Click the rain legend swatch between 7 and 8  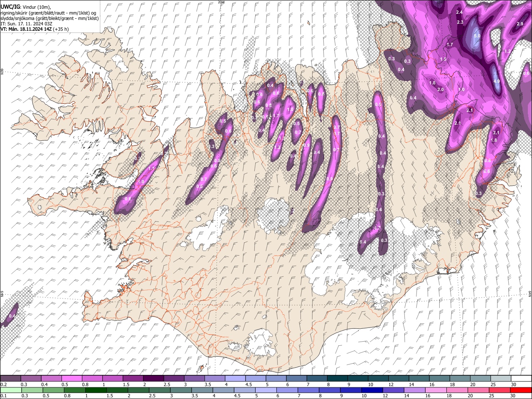coord(309,390)
